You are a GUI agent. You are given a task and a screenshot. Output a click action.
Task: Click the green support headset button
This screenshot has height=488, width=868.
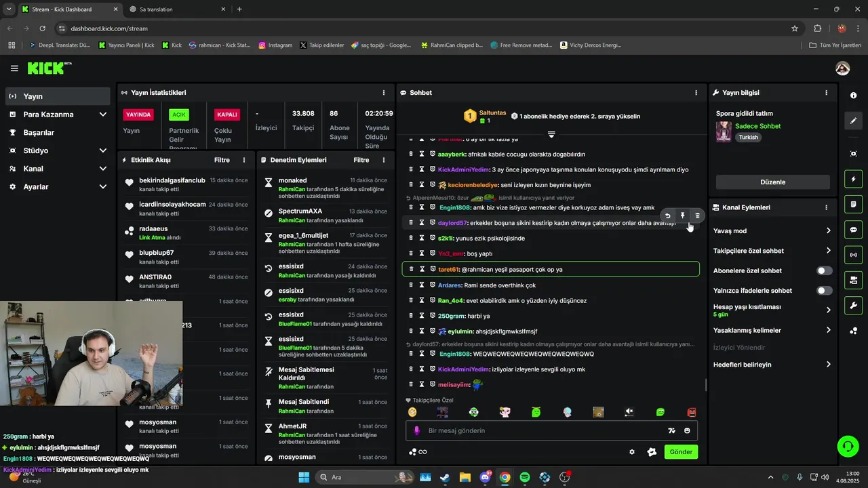[848, 446]
